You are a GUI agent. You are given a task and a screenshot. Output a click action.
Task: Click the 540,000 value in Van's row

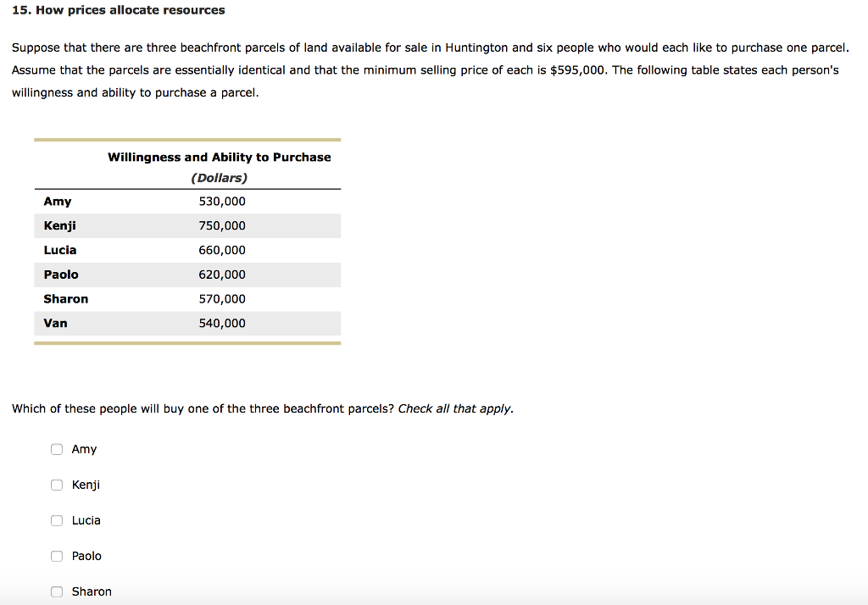pyautogui.click(x=222, y=323)
